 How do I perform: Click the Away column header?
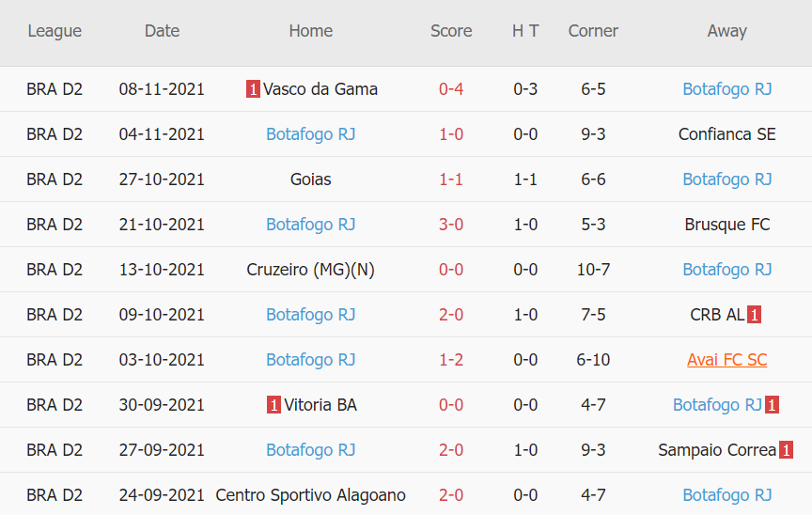[x=726, y=31]
